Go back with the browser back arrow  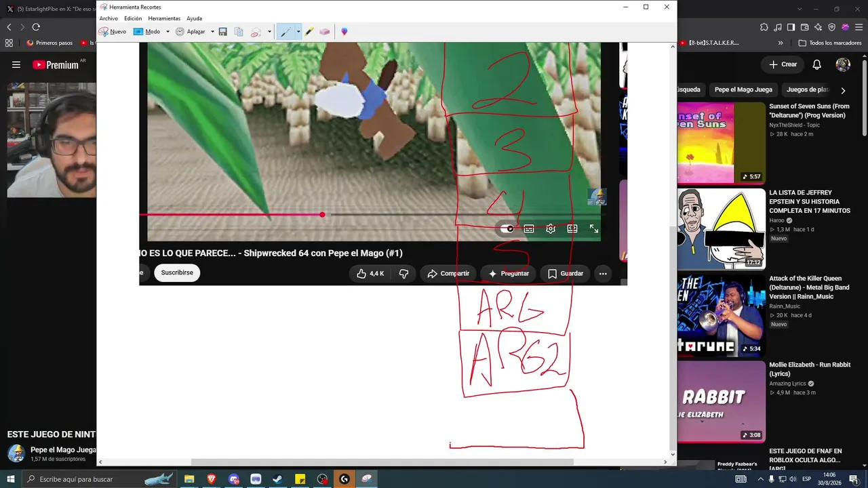[x=9, y=27]
